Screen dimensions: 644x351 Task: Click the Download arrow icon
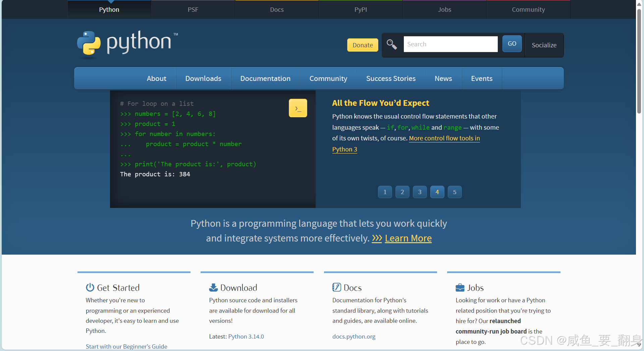coord(213,288)
